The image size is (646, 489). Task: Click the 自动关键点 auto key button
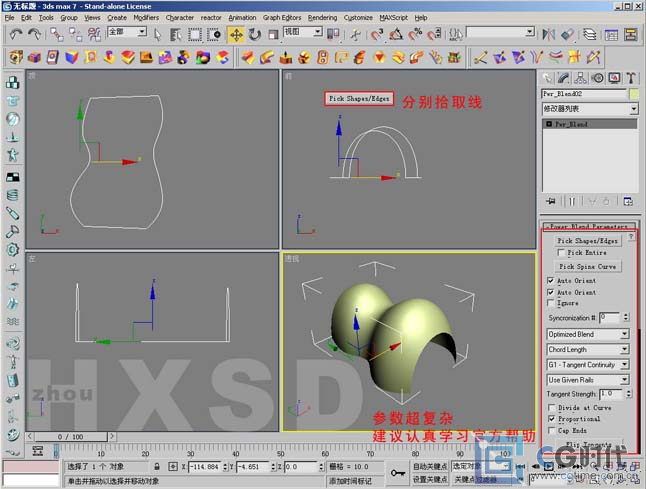tap(430, 466)
